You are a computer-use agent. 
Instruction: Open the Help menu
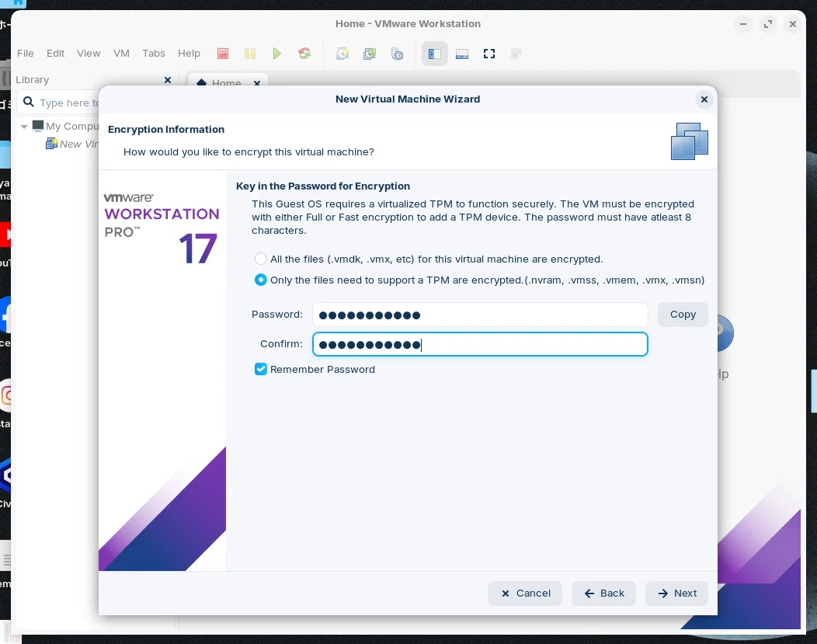pyautogui.click(x=189, y=53)
